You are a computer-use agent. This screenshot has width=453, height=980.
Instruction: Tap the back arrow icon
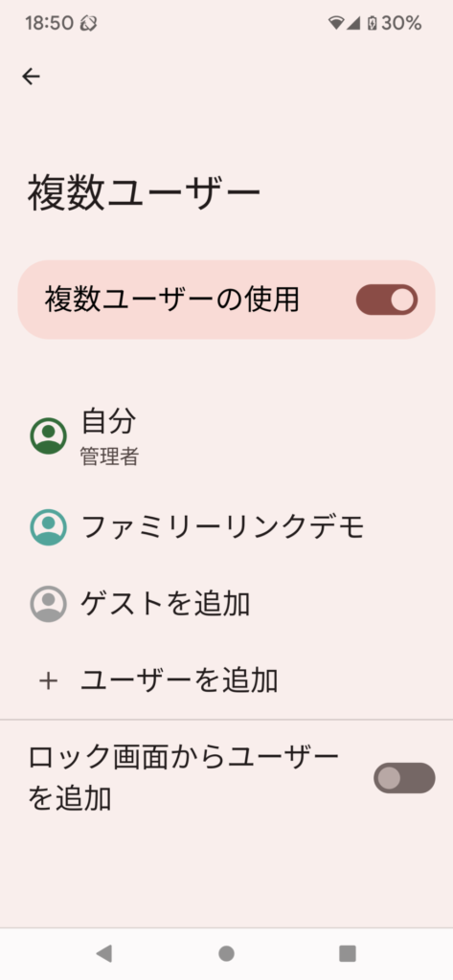click(x=31, y=77)
